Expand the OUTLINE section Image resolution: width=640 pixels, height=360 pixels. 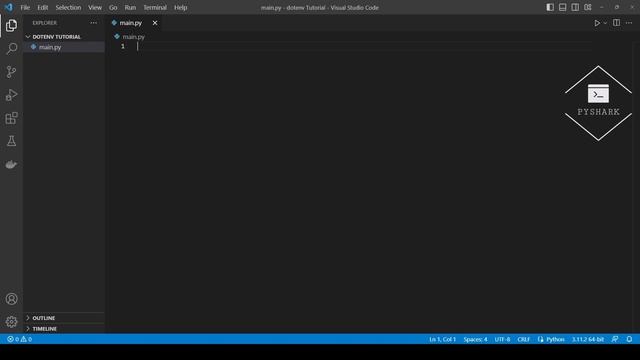(x=64, y=318)
